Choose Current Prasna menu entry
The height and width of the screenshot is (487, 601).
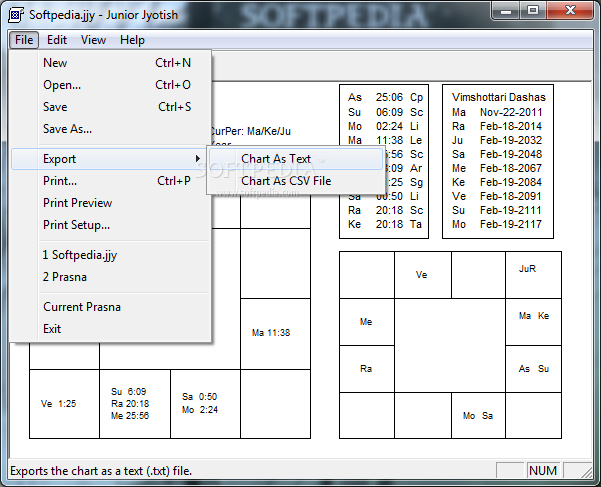110,307
